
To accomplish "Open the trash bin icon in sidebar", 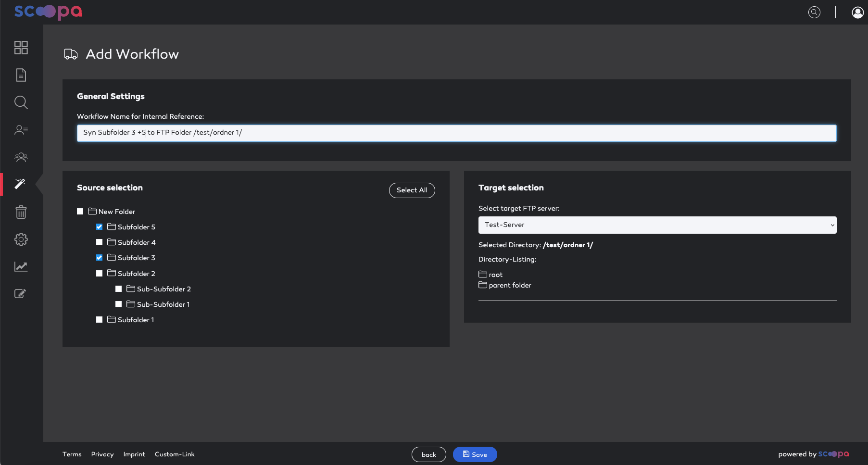I will pyautogui.click(x=21, y=212).
